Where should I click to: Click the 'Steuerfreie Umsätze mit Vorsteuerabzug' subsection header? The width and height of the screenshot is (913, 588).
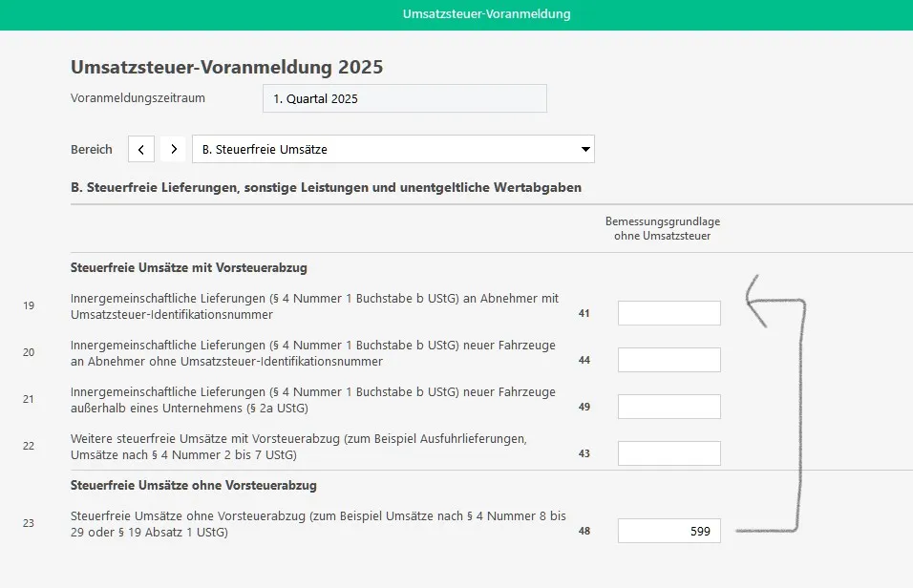tap(188, 267)
